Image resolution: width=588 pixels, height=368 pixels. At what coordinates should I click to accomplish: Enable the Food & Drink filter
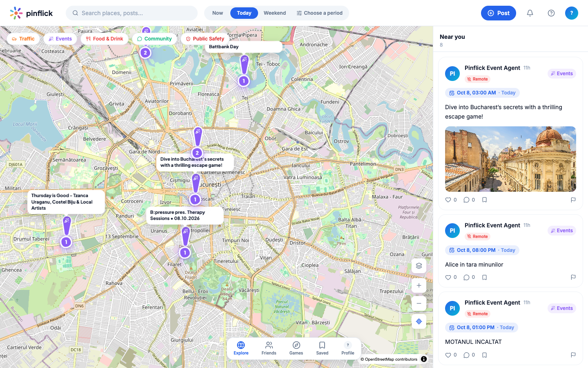tap(105, 39)
